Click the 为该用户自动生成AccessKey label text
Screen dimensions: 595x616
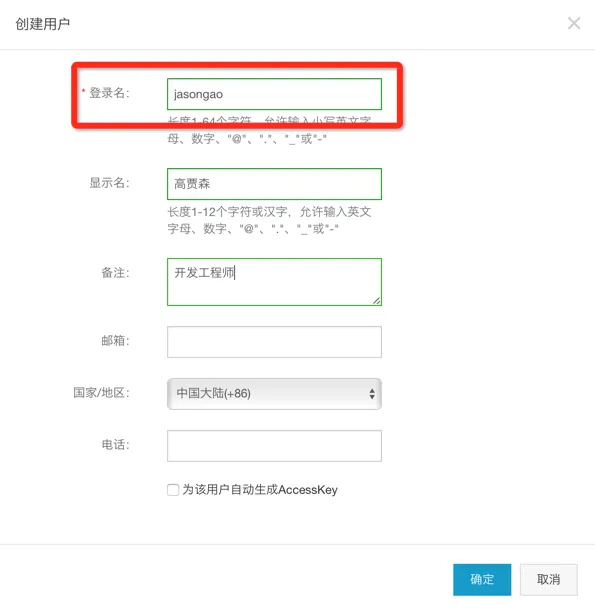point(260,490)
